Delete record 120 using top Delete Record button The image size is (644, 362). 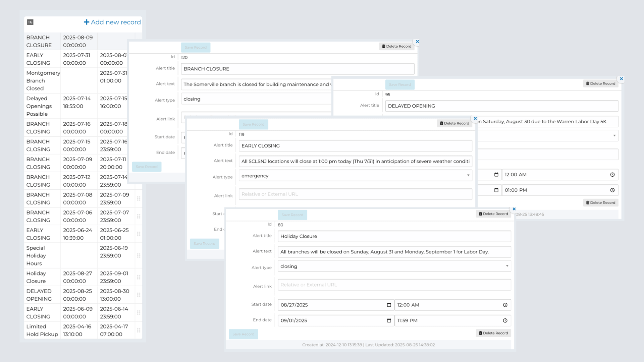[396, 46]
